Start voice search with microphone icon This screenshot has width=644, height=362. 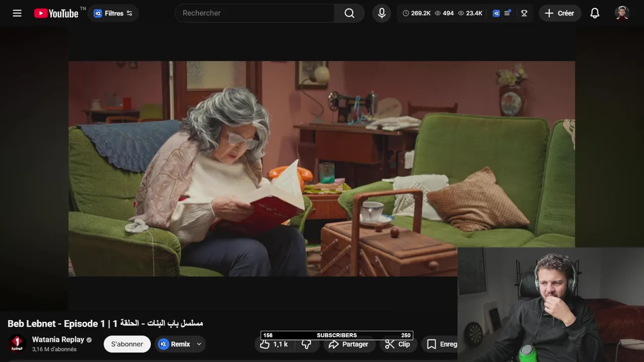[x=382, y=13]
